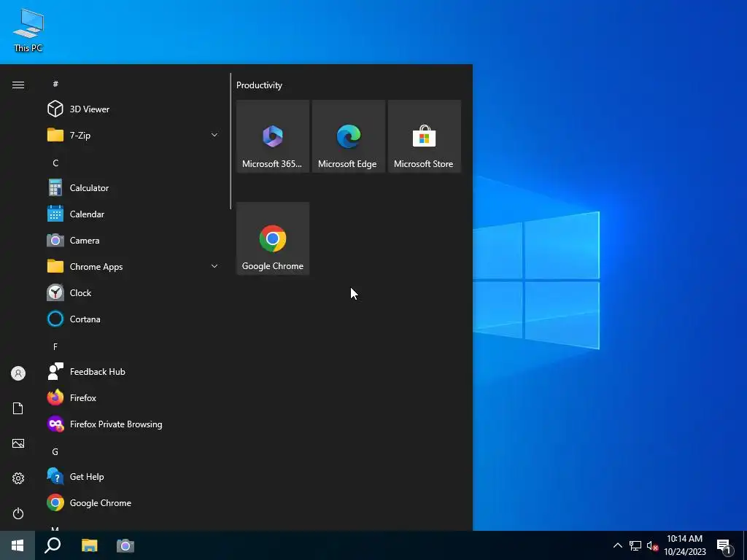Image resolution: width=747 pixels, height=560 pixels.
Task: Click the Productivity group title
Action: point(259,85)
